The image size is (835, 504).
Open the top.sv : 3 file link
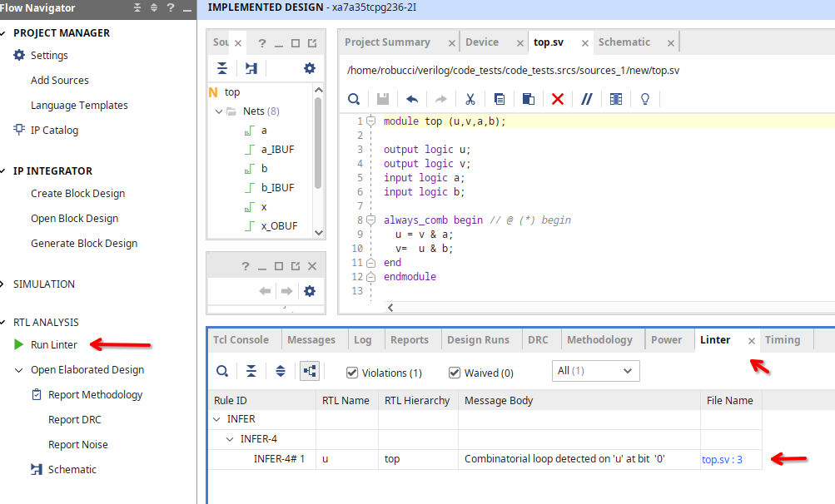pos(722,459)
